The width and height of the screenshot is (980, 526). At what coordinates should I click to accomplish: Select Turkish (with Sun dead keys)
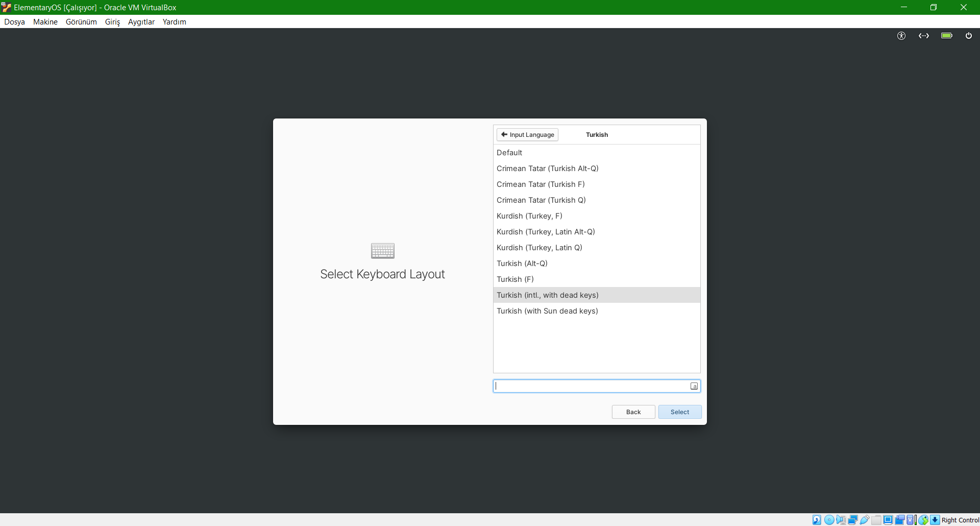pos(597,311)
